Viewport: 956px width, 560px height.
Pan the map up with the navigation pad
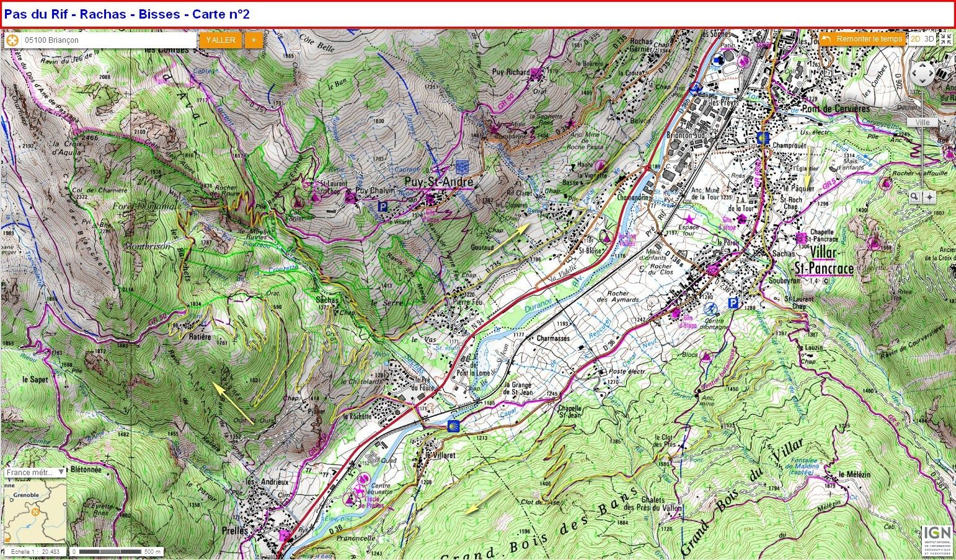tap(922, 66)
